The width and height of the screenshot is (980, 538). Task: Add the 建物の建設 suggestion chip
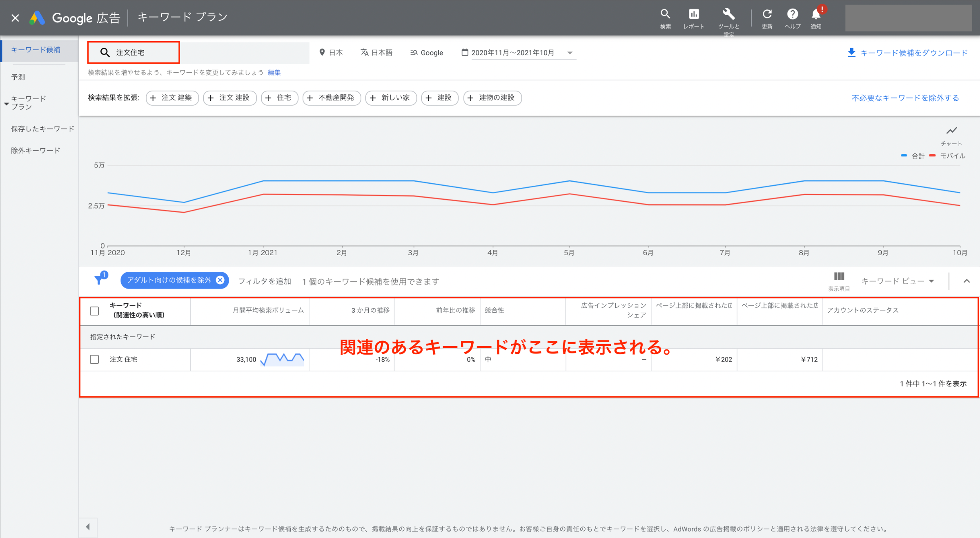coord(492,98)
